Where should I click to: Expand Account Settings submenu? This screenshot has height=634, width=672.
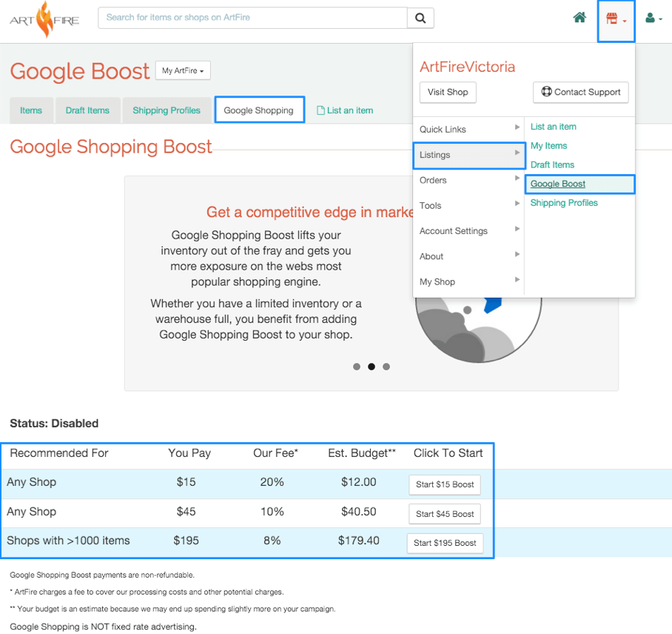point(469,231)
